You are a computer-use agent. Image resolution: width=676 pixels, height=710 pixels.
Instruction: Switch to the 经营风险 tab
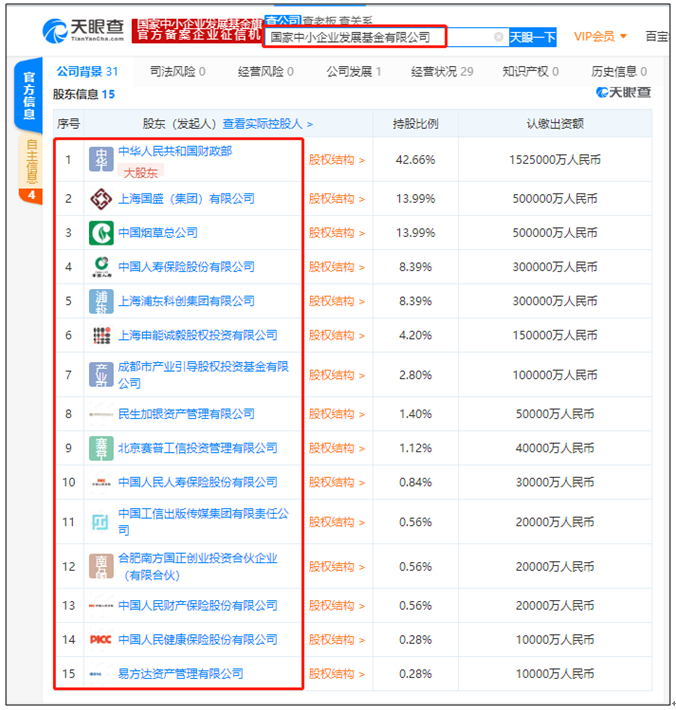[x=266, y=72]
